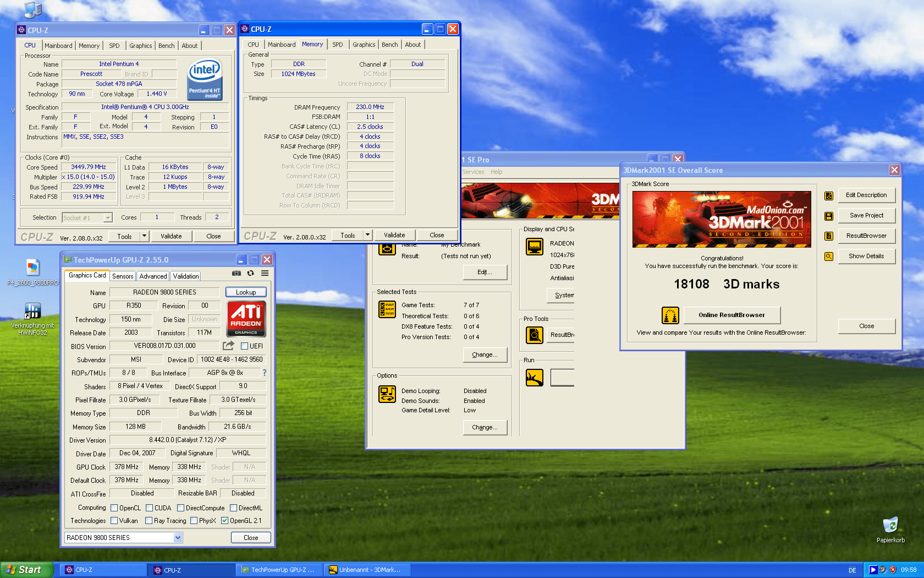This screenshot has width=924, height=578.
Task: Click Edit button in 3DMark project section
Action: (485, 272)
